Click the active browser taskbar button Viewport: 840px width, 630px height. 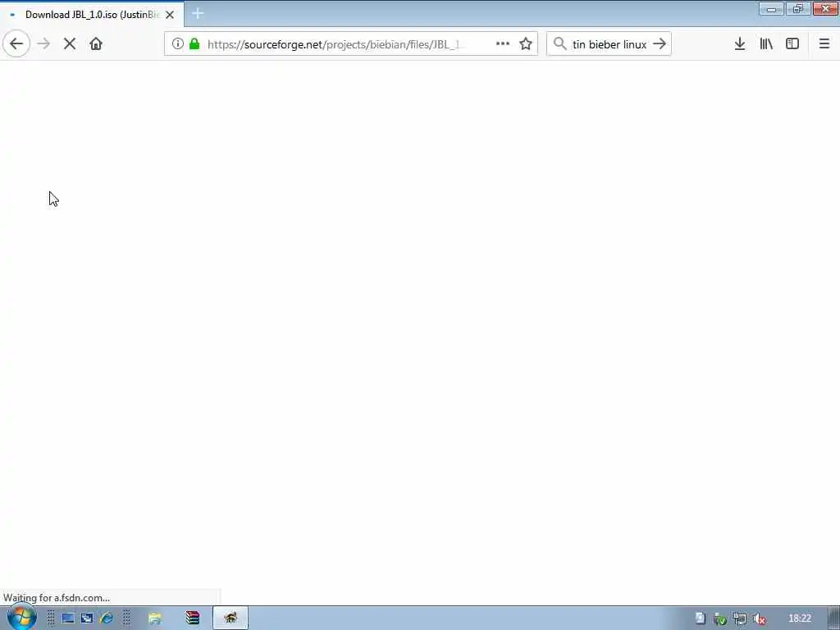(231, 619)
